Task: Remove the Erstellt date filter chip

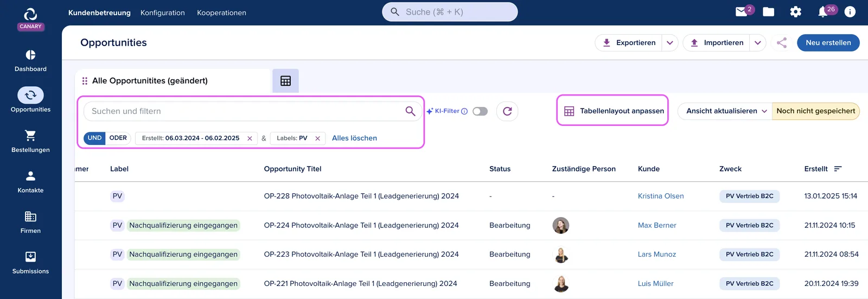Action: click(250, 138)
